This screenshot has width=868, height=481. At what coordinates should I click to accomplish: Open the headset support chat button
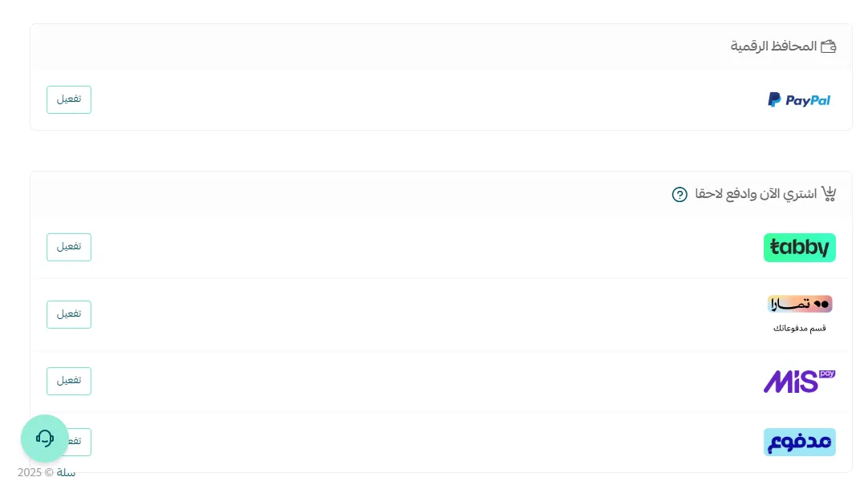tap(45, 439)
